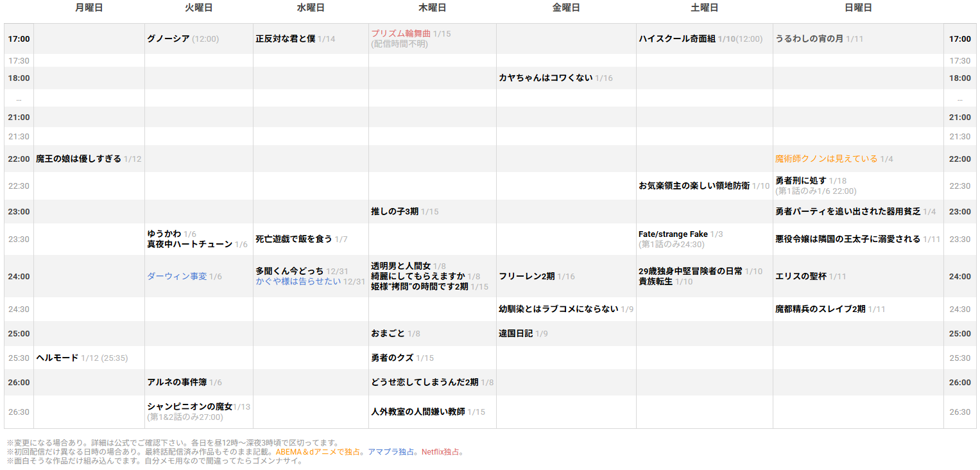Viewport: 980px width, 470px height.
Task: Select 正反対の君と僕 on Wednesday
Action: (x=287, y=39)
